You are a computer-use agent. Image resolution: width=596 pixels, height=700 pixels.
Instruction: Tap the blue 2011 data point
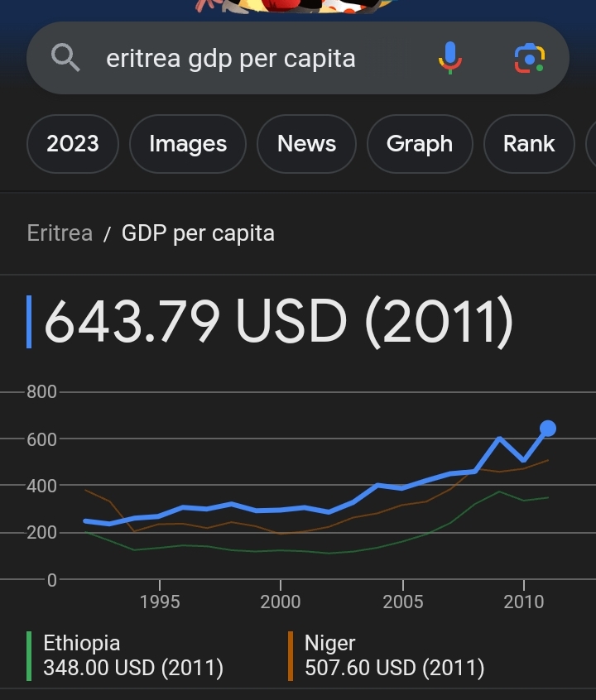(548, 429)
